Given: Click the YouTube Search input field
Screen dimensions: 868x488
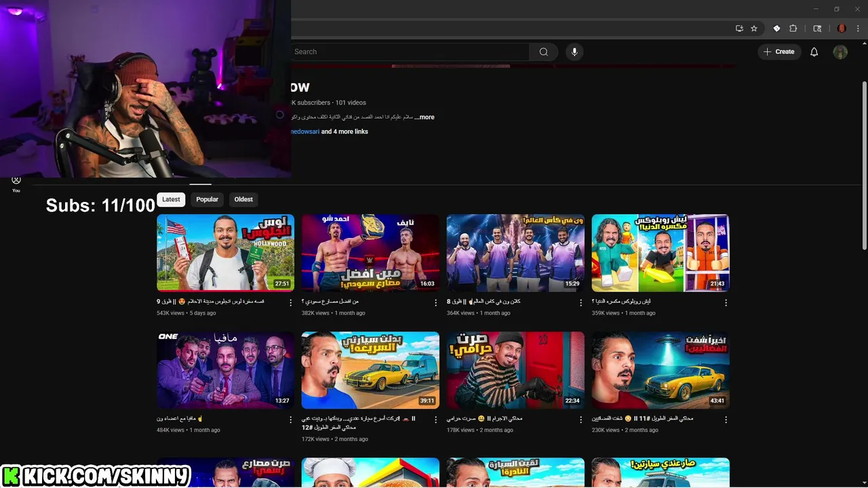Looking at the screenshot, I should pos(410,52).
